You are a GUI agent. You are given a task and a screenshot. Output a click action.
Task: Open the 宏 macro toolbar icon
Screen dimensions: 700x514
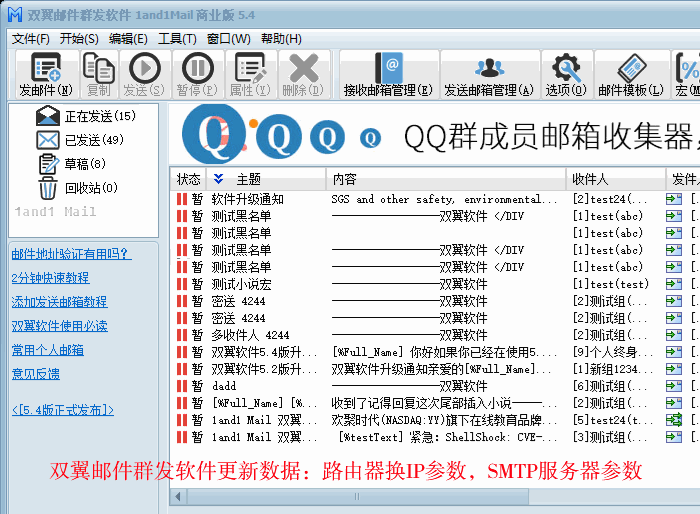click(688, 67)
